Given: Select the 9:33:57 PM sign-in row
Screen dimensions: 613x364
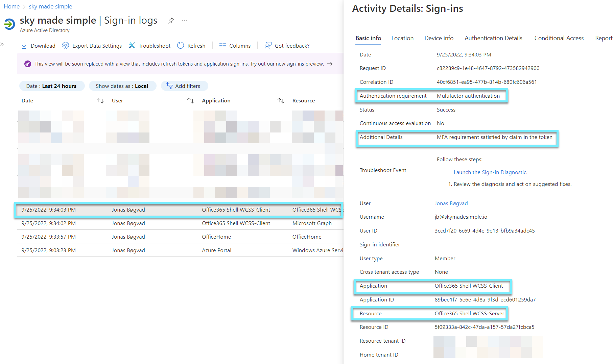Looking at the screenshot, I should 180,237.
